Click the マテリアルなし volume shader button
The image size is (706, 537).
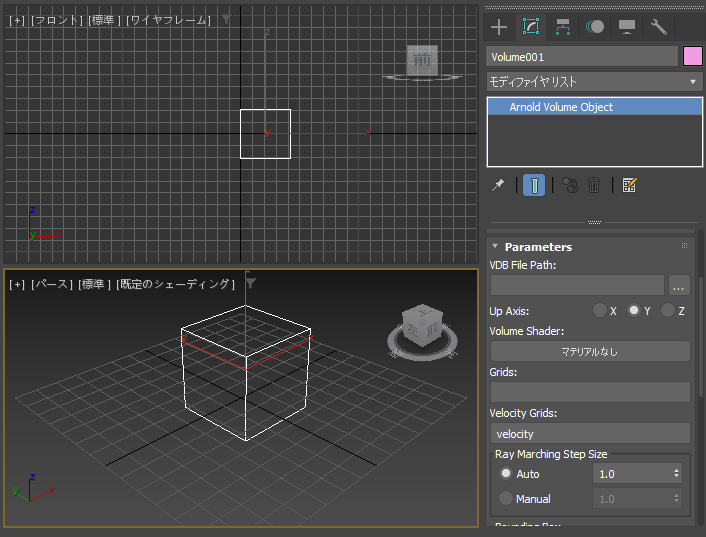click(x=590, y=351)
